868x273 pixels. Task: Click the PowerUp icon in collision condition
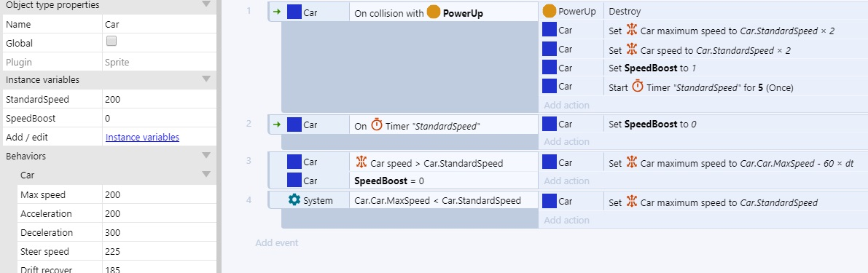434,12
